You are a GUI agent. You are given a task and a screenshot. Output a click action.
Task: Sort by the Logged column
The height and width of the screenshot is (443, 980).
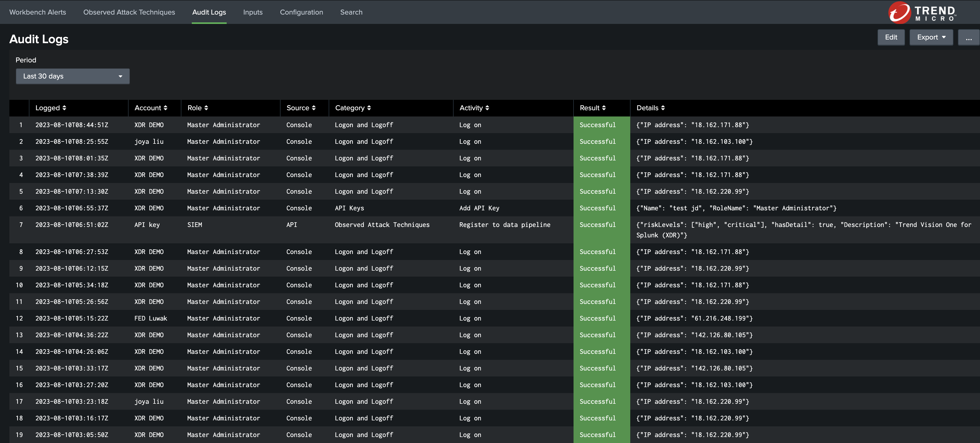[x=50, y=108]
